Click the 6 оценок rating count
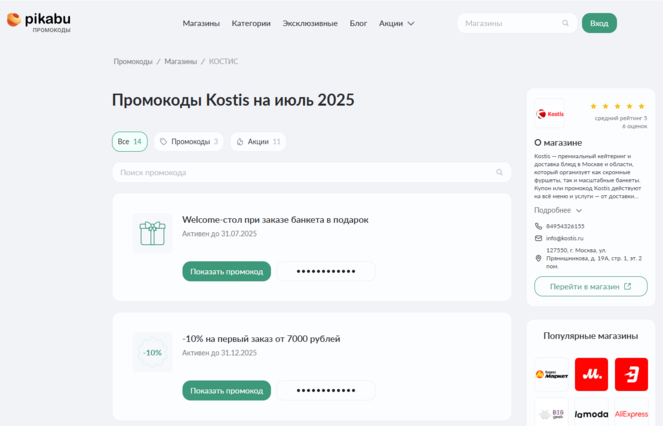Screen dimensions: 663x426 (634, 126)
